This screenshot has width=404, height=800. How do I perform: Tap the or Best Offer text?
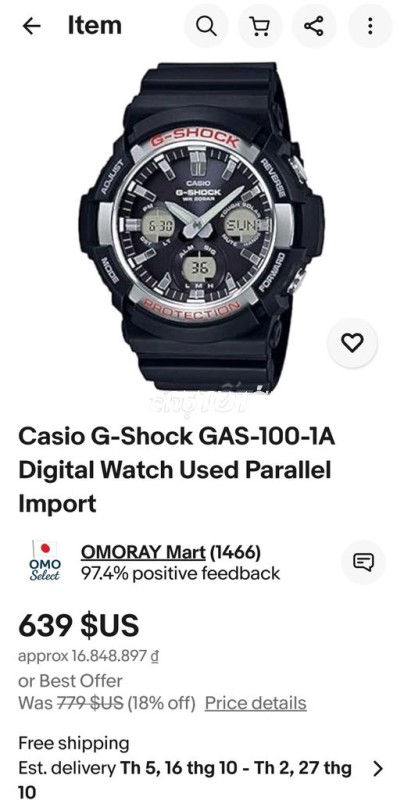70,681
